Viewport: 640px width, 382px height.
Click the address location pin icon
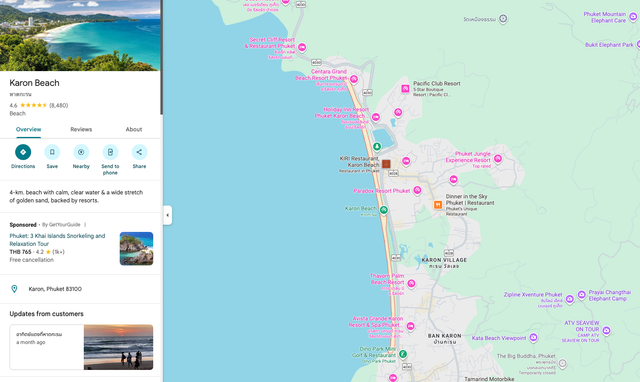[14, 289]
